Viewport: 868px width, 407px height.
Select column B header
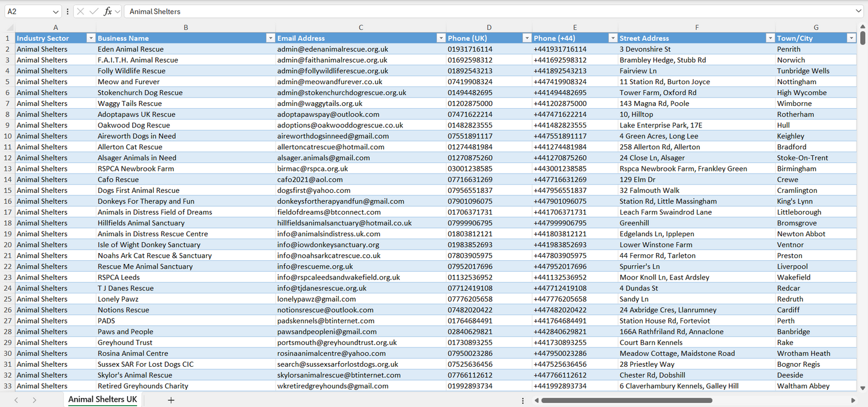coord(186,27)
